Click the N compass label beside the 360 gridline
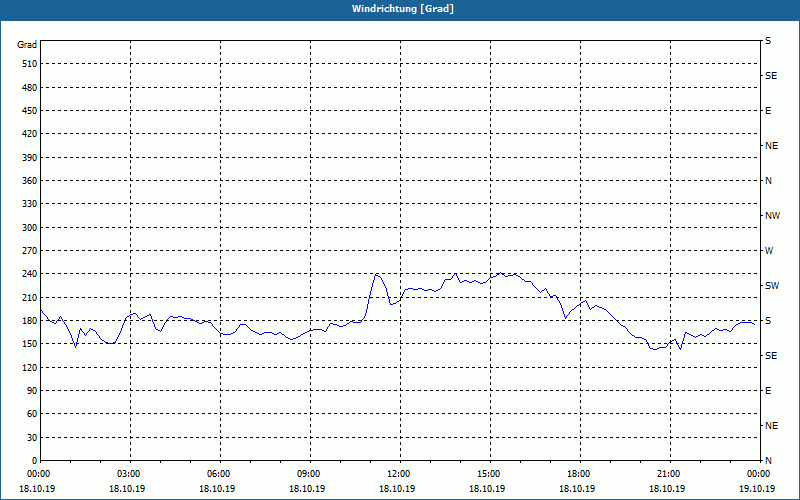This screenshot has width=800, height=500. pos(768,181)
